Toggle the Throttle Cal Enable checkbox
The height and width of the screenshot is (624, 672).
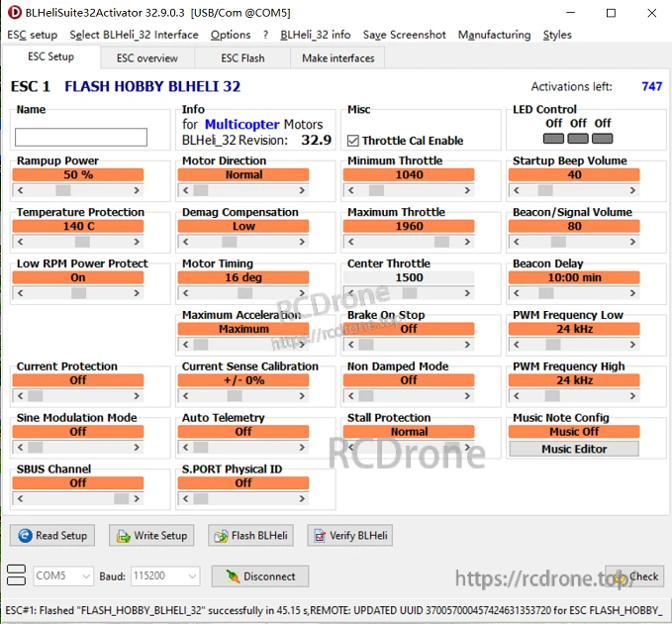(353, 141)
